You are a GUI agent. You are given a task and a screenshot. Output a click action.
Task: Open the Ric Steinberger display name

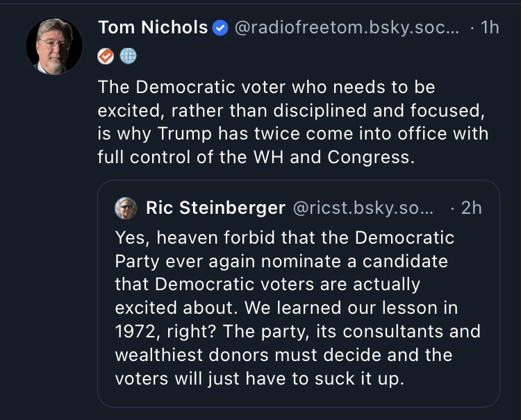pos(215,208)
